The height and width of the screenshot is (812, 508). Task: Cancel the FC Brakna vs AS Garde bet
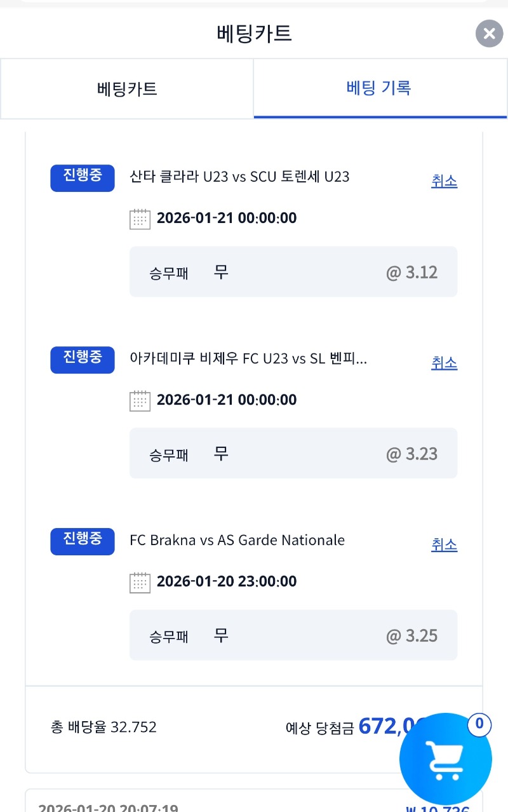coord(444,545)
